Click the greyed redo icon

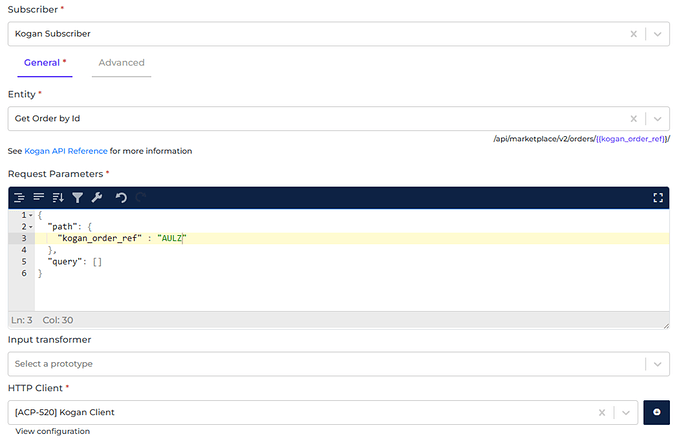140,198
